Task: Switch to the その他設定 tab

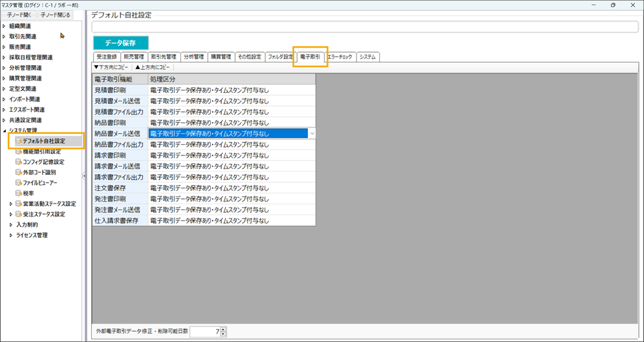Action: [250, 57]
